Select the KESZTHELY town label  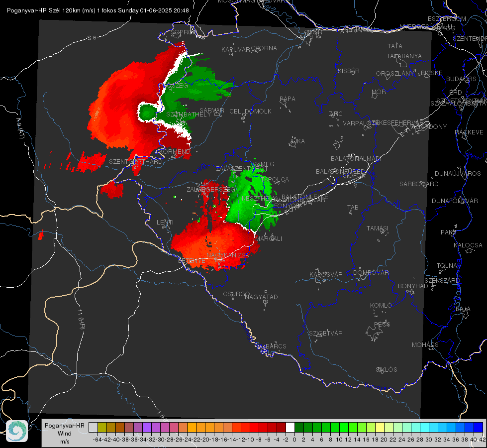(259, 198)
